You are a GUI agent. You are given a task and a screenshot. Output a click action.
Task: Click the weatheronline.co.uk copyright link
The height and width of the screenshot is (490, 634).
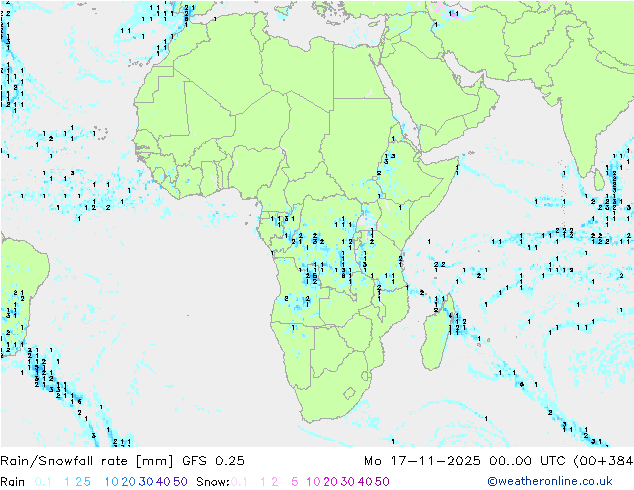(x=550, y=482)
